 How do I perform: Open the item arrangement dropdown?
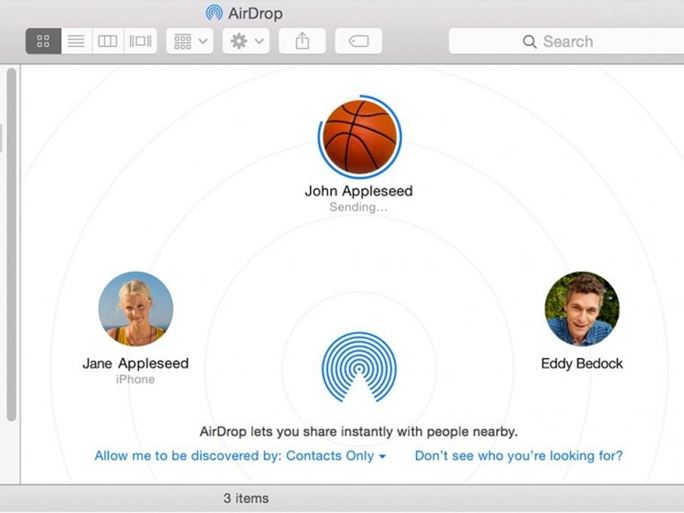190,41
